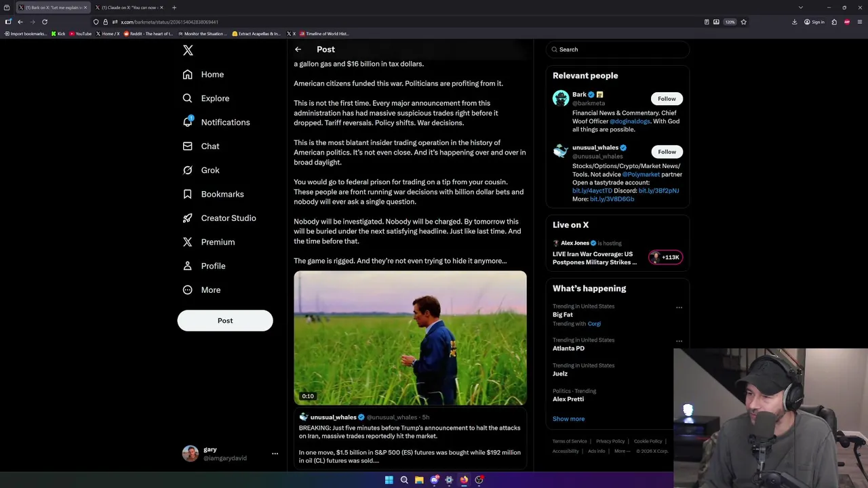Screen dimensions: 868x488
Task: Open File Explorer from taskbar
Action: (x=419, y=480)
